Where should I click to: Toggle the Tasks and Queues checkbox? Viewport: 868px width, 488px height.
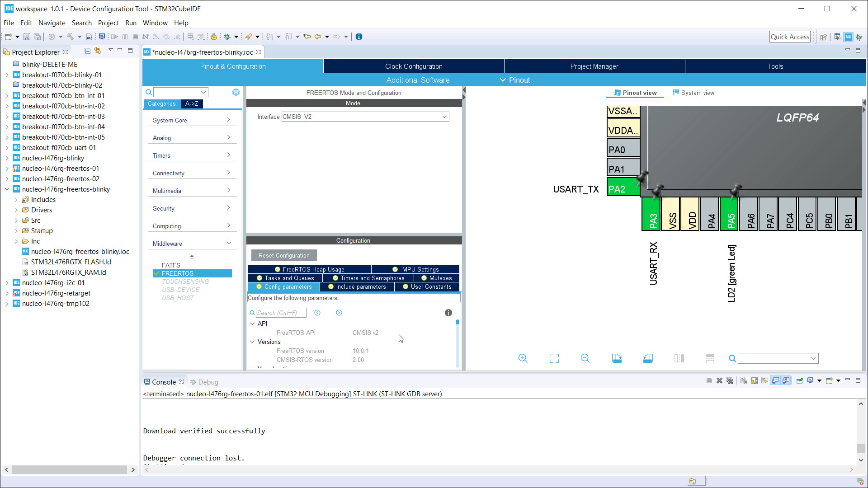click(x=260, y=278)
